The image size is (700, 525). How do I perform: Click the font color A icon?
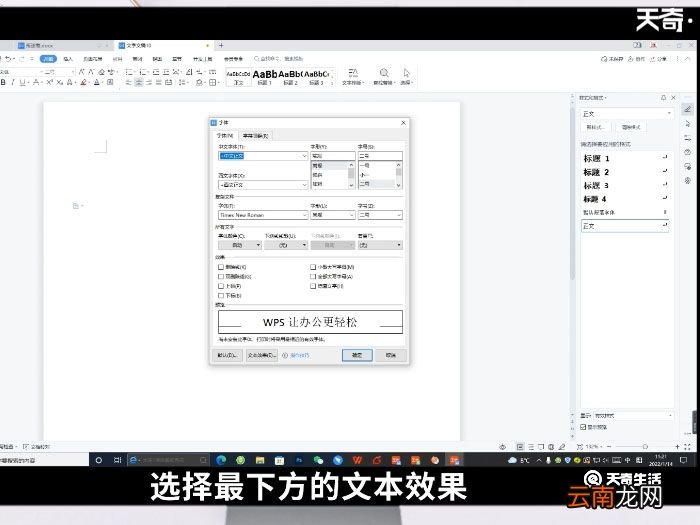click(x=96, y=82)
